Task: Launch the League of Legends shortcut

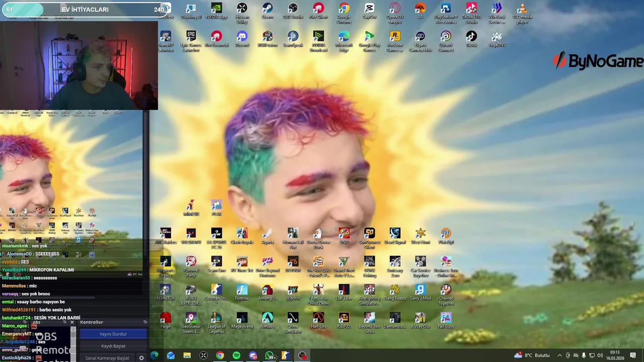Action: 216,323
